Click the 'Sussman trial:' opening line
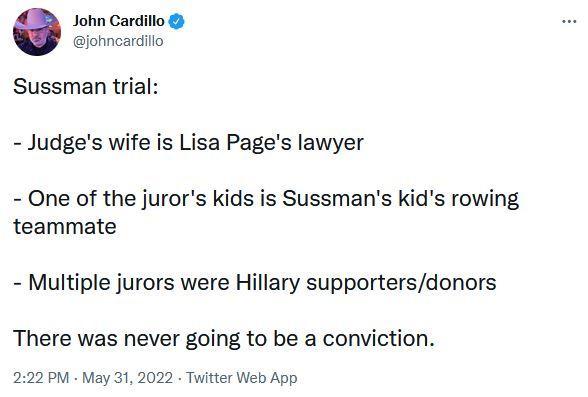Screen dimensions: 588x397 pyautogui.click(x=86, y=86)
